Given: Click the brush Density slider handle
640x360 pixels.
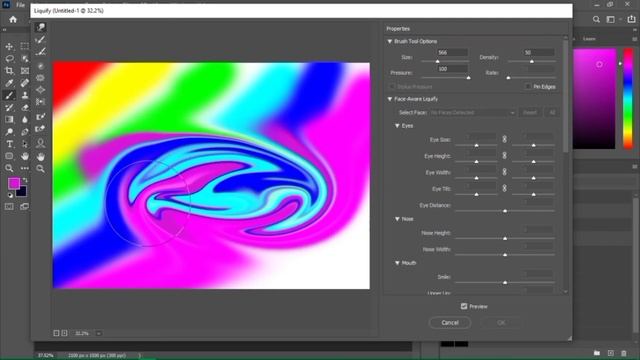Looking at the screenshot, I should coord(531,61).
